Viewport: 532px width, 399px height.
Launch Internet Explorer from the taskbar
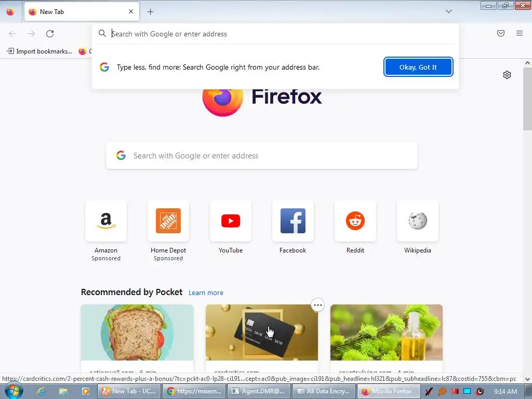[41, 391]
